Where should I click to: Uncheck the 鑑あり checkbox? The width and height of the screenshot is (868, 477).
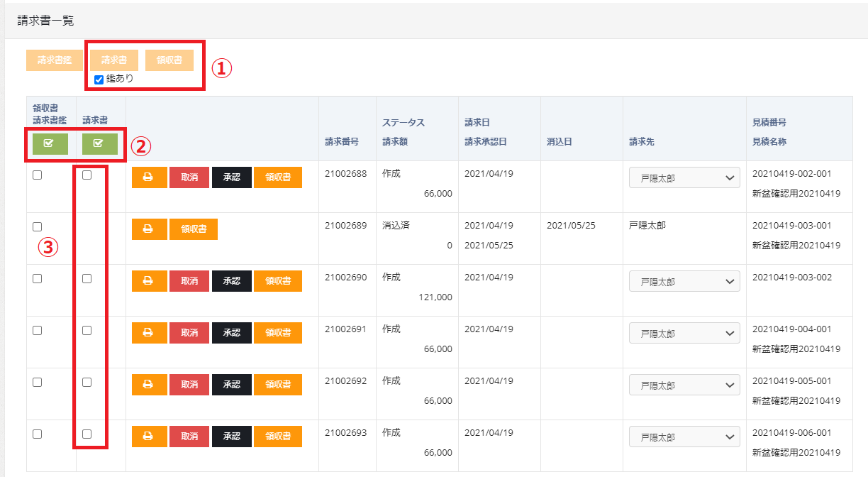point(99,79)
